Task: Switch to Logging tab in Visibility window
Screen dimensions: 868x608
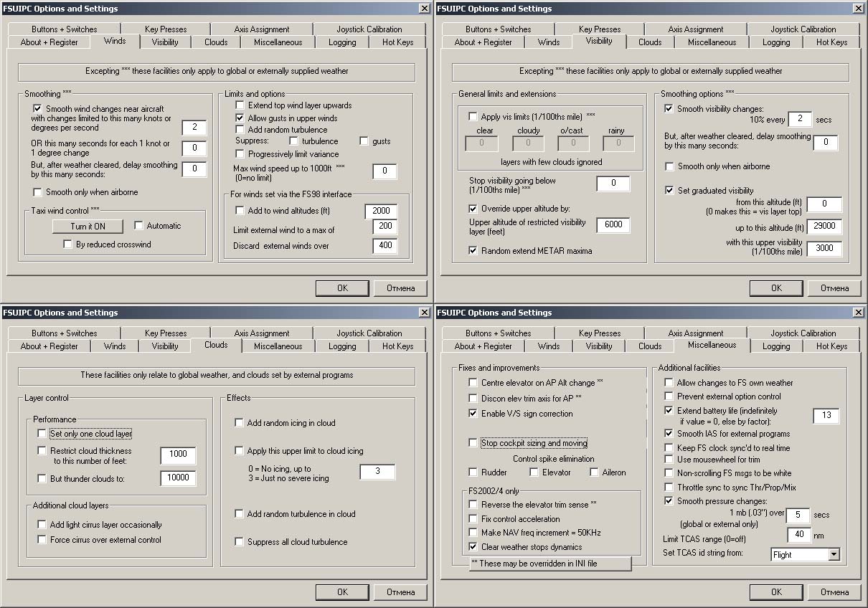Action: click(x=776, y=42)
